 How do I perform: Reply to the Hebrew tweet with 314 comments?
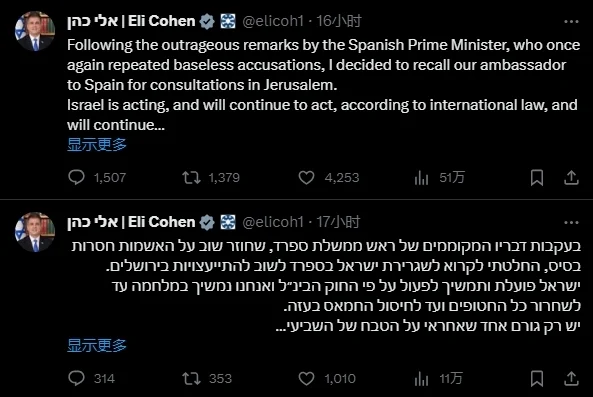(x=76, y=378)
